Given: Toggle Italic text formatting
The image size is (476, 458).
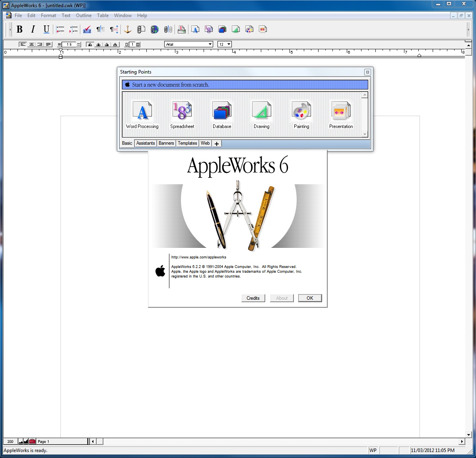Looking at the screenshot, I should tap(33, 29).
